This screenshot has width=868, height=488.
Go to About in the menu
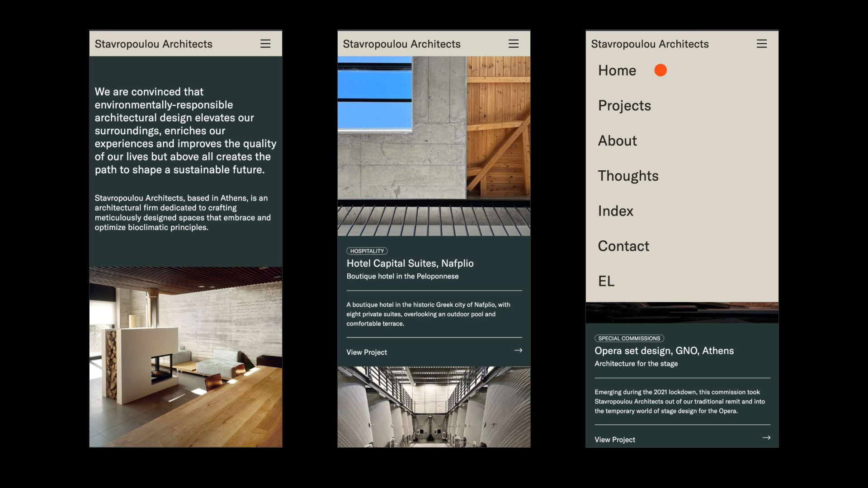tap(618, 141)
